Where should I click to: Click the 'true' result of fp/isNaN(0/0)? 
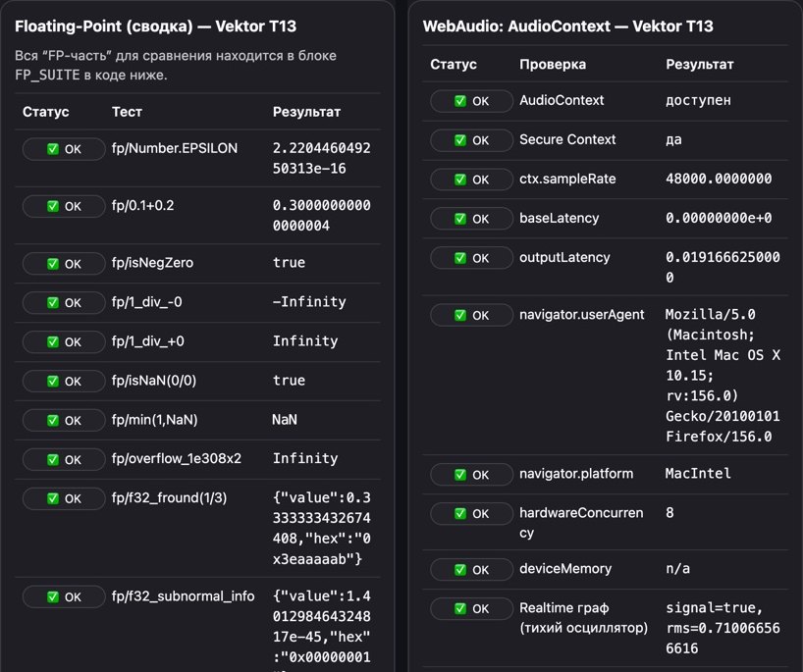(x=289, y=381)
